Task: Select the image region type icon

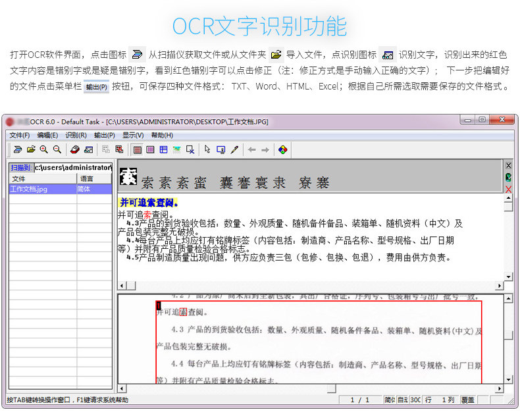Action: [x=177, y=150]
